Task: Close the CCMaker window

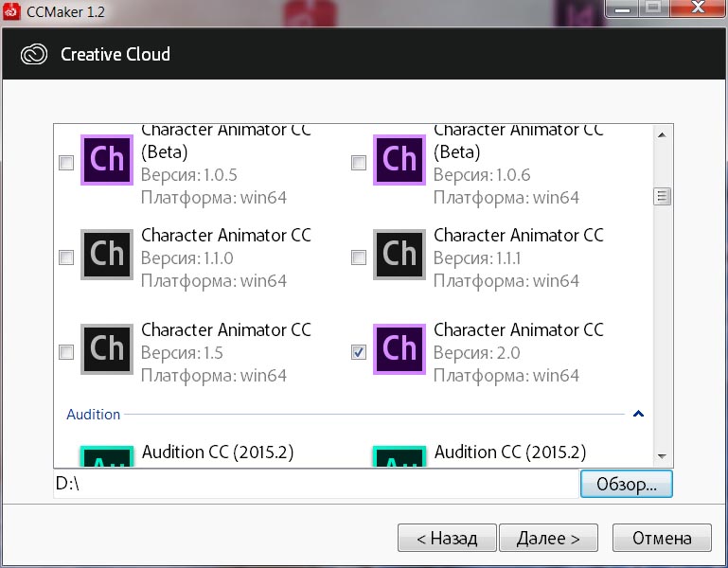Action: tap(698, 9)
